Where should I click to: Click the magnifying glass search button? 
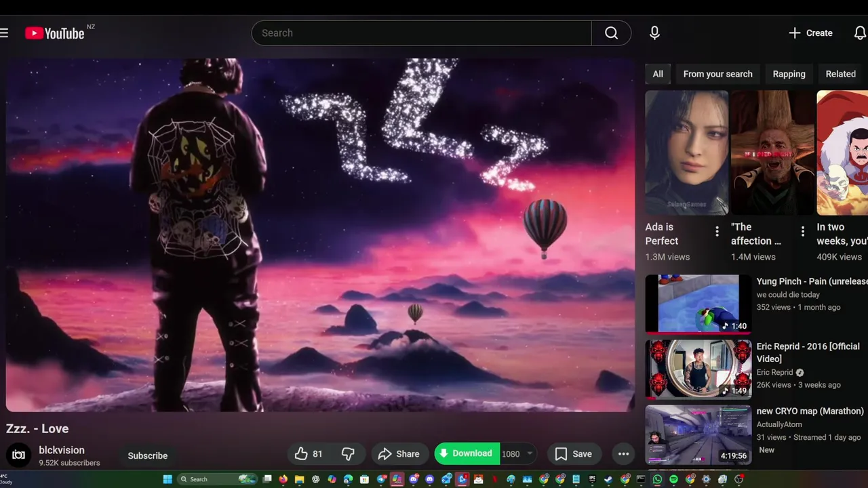(611, 33)
